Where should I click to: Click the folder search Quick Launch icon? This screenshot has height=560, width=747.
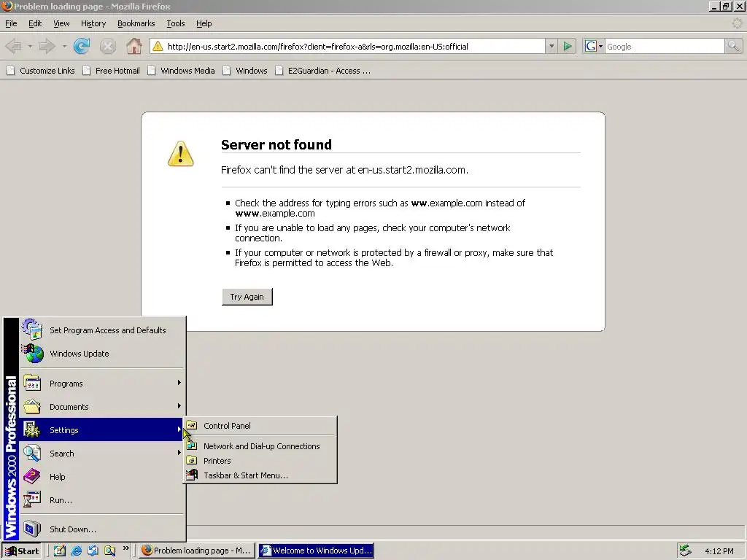pyautogui.click(x=109, y=551)
